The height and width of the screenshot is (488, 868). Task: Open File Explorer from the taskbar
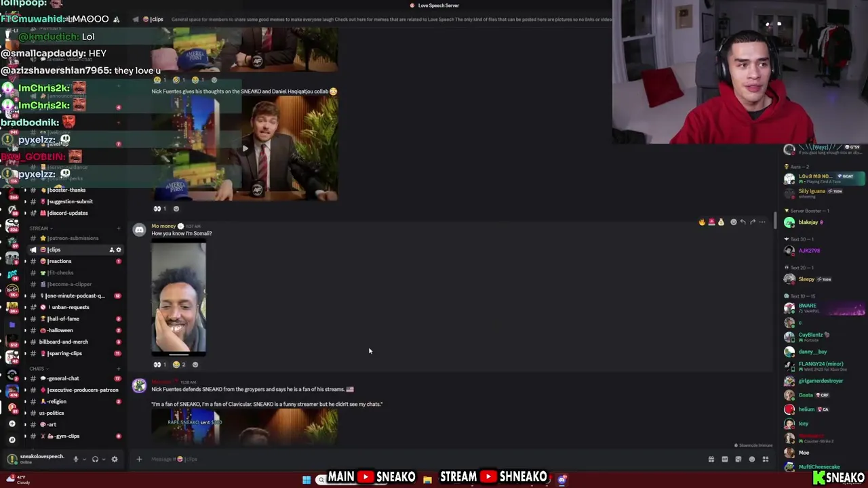[x=427, y=480]
